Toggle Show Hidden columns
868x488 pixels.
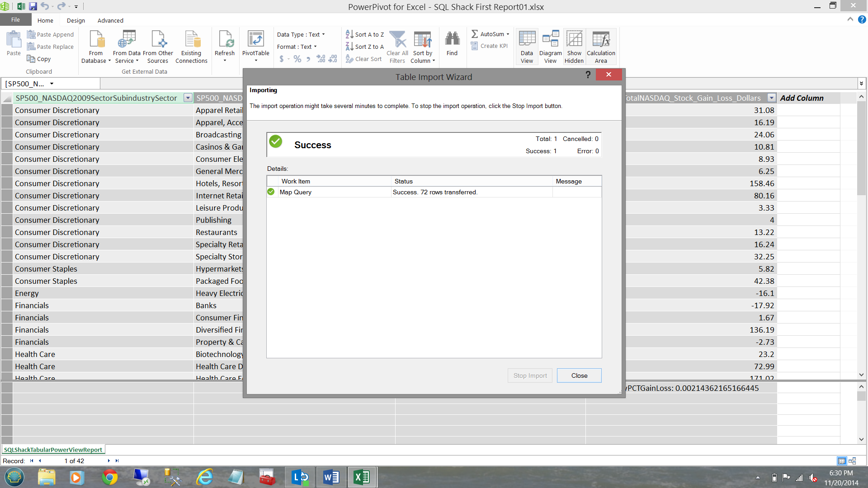click(x=574, y=41)
